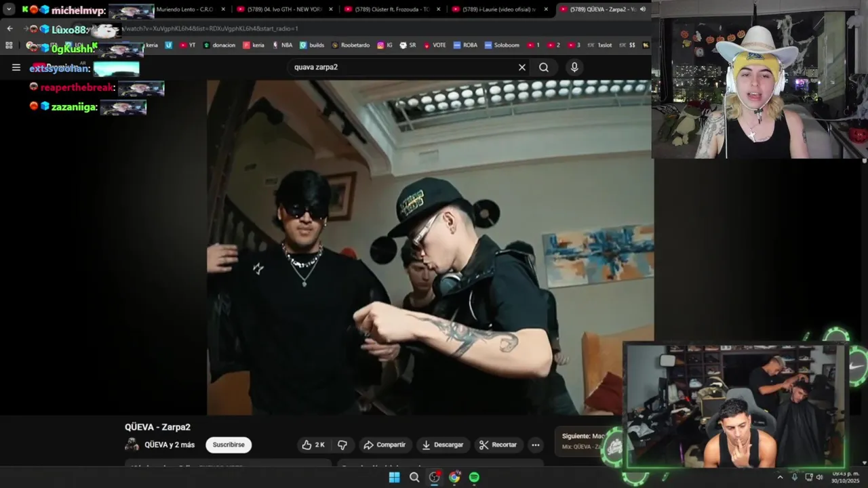
Task: Click the Descargar download button
Action: point(442,445)
